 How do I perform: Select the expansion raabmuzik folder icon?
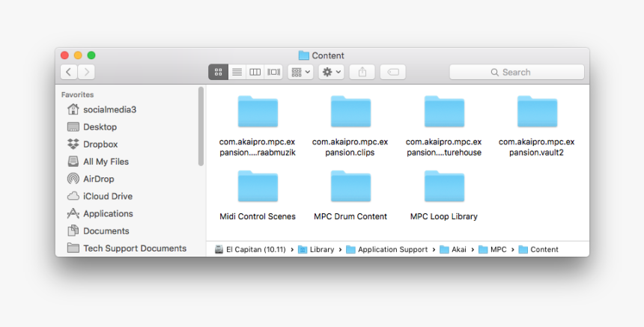point(258,111)
